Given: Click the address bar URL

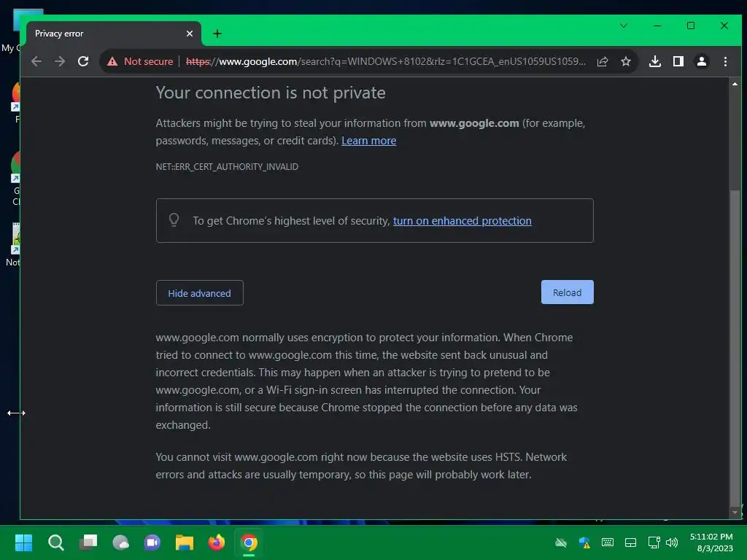Looking at the screenshot, I should click(x=386, y=61).
